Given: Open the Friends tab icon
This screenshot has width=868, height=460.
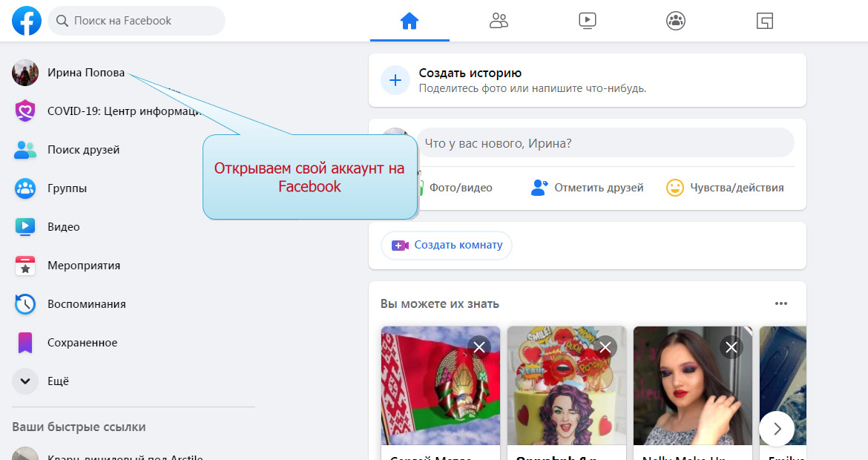Looking at the screenshot, I should coord(499,21).
